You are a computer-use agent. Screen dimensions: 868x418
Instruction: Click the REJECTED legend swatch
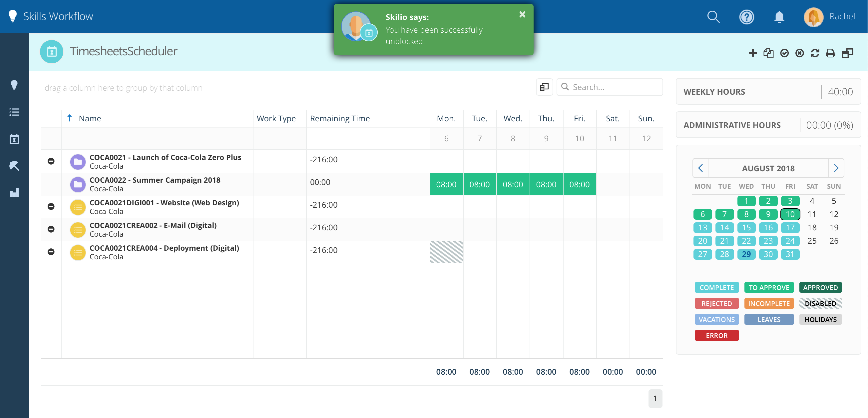pyautogui.click(x=716, y=303)
